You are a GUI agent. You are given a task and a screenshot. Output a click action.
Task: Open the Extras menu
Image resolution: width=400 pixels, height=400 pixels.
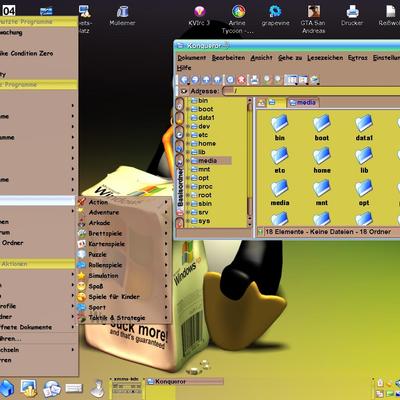coord(357,58)
